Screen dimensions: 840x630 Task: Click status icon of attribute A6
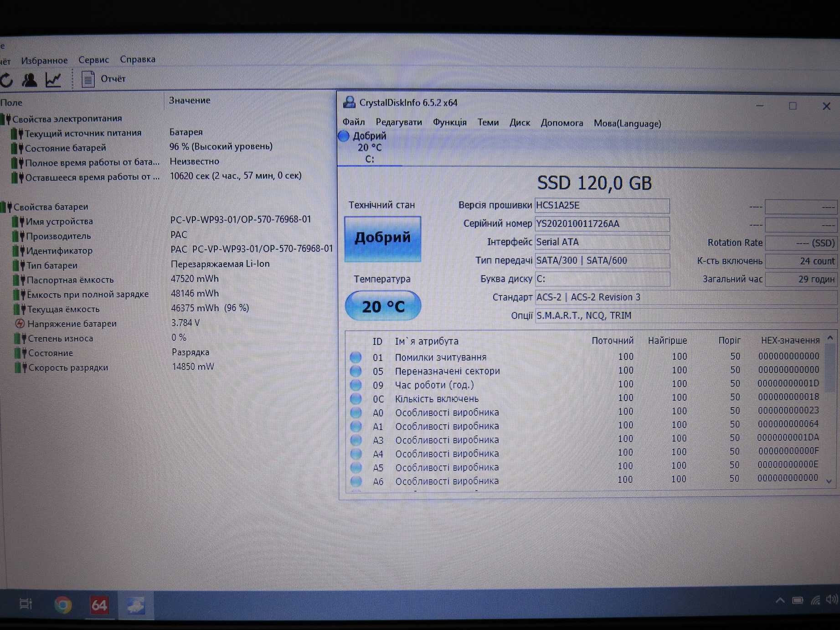pos(356,481)
